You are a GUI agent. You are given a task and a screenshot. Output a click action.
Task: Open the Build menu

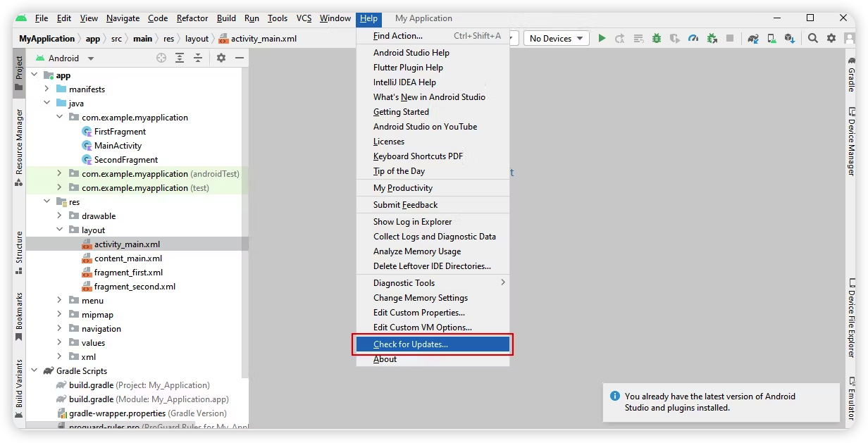click(226, 18)
